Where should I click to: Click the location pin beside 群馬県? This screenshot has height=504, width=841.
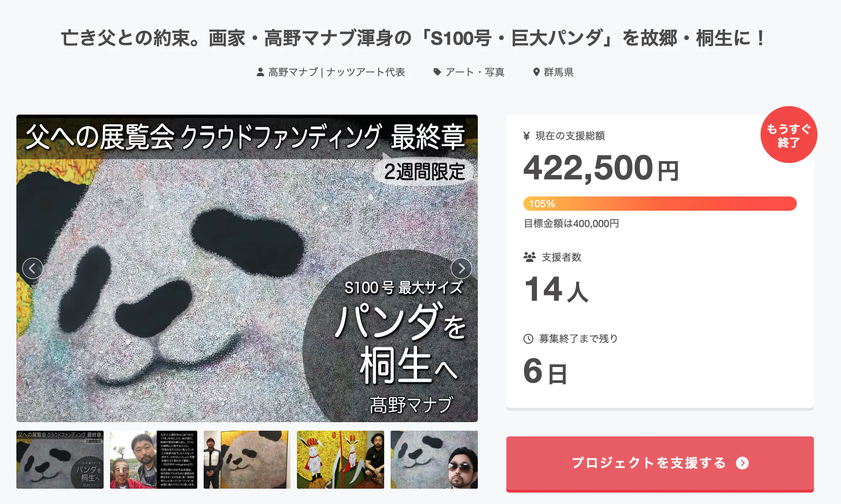[536, 72]
